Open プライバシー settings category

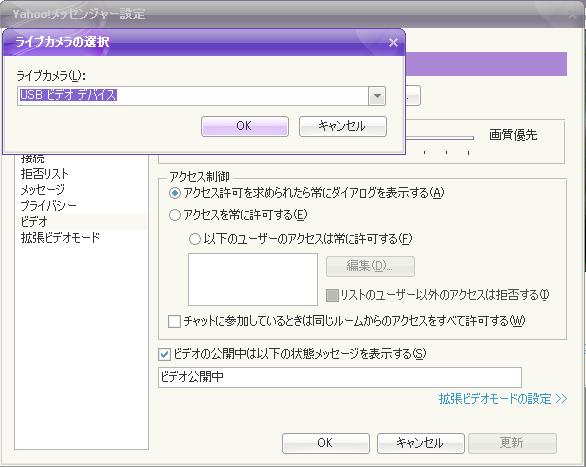pos(49,205)
